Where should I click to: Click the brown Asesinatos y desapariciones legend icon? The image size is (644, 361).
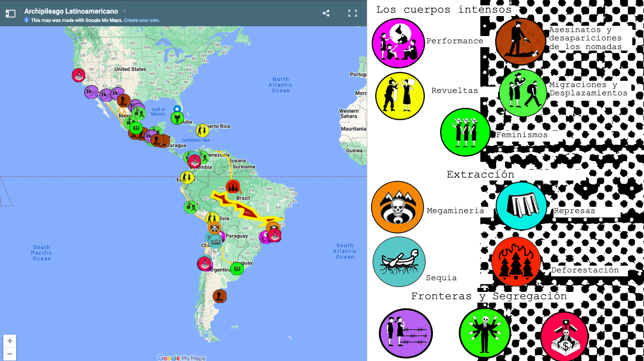(520, 41)
